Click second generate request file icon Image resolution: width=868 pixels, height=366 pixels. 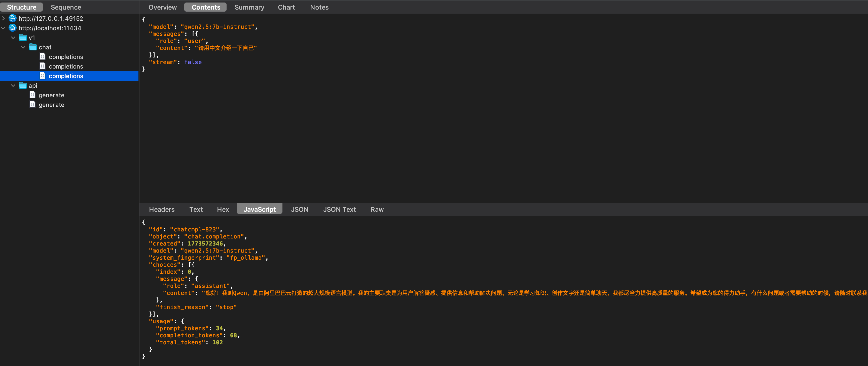[x=32, y=104]
